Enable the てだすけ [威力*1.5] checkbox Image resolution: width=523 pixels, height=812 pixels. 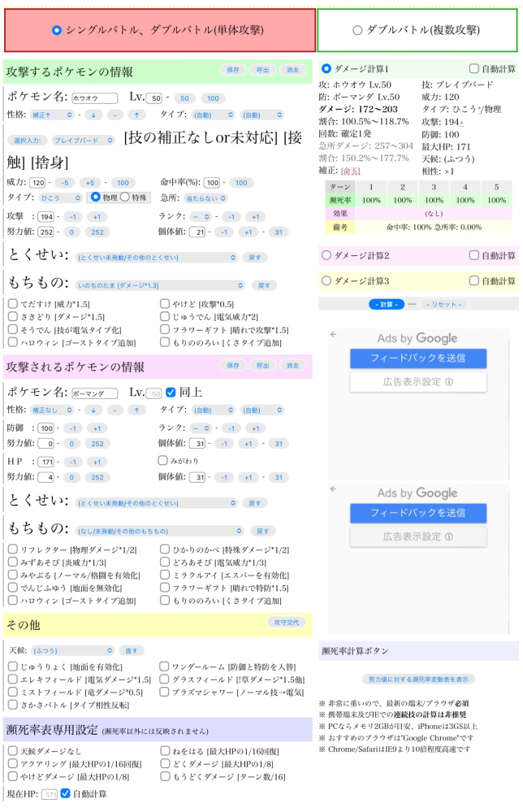point(13,303)
